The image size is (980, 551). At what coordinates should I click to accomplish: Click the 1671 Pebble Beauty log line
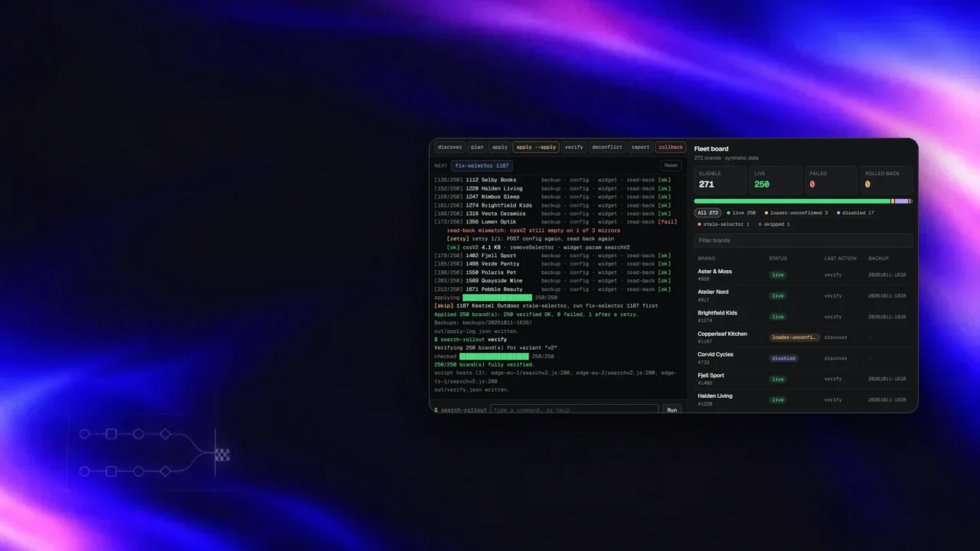[552, 289]
